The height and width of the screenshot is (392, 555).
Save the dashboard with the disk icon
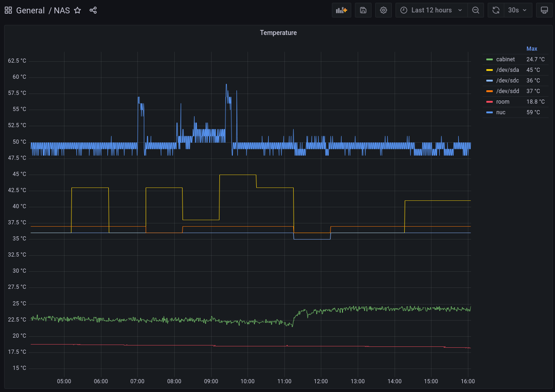pyautogui.click(x=363, y=10)
